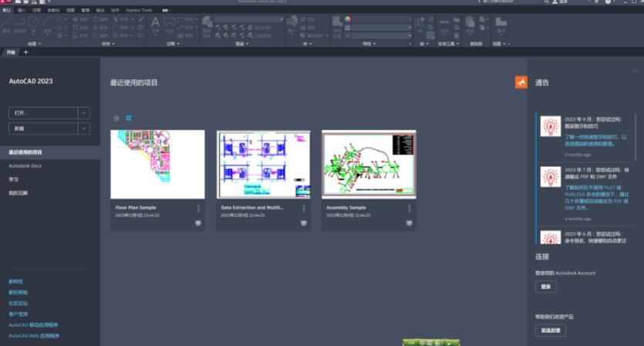The image size is (644, 346).
Task: Open the Assembly Sample thumbnail
Action: pos(369,165)
